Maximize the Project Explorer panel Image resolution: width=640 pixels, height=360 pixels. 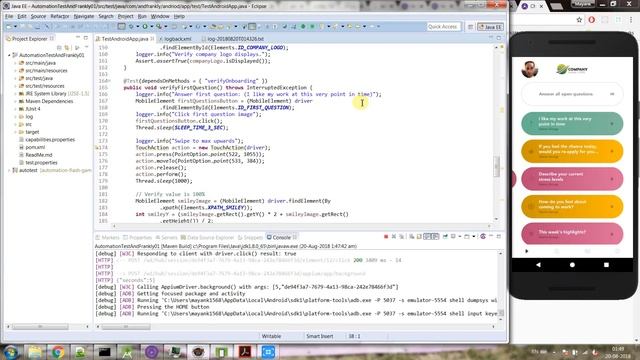coord(86,38)
